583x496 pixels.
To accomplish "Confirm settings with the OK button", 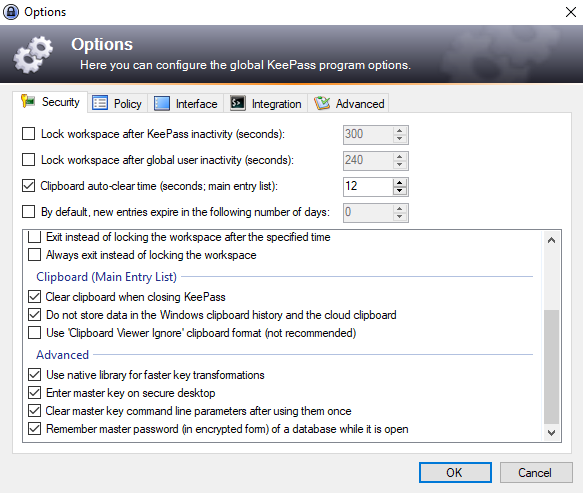I will pos(455,473).
